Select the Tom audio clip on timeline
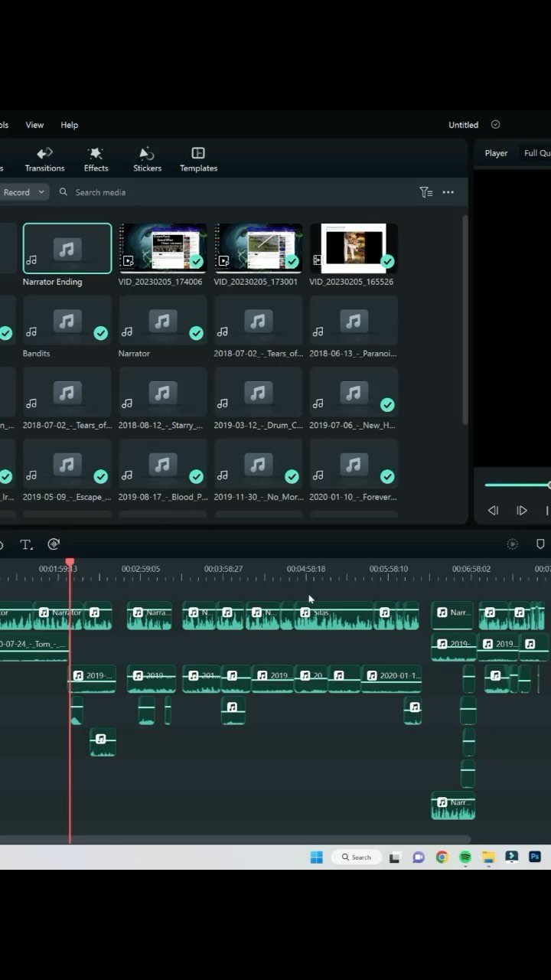This screenshot has width=551, height=980. [x=34, y=648]
